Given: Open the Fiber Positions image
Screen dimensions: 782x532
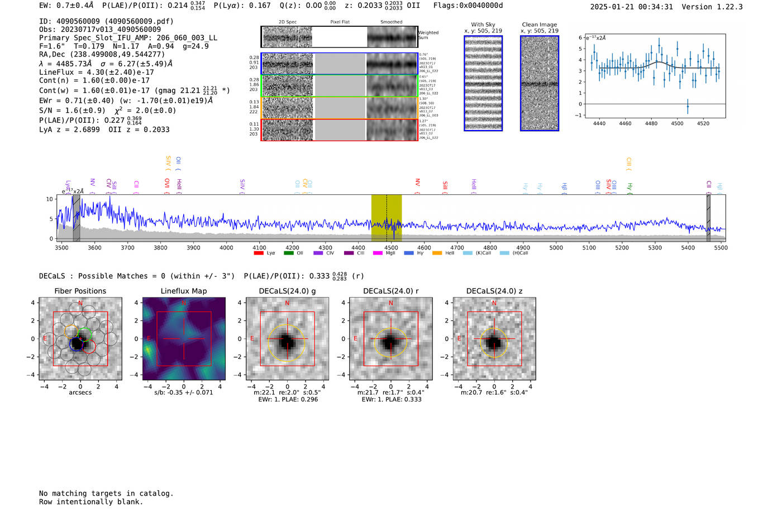Looking at the screenshot, I should coord(80,338).
